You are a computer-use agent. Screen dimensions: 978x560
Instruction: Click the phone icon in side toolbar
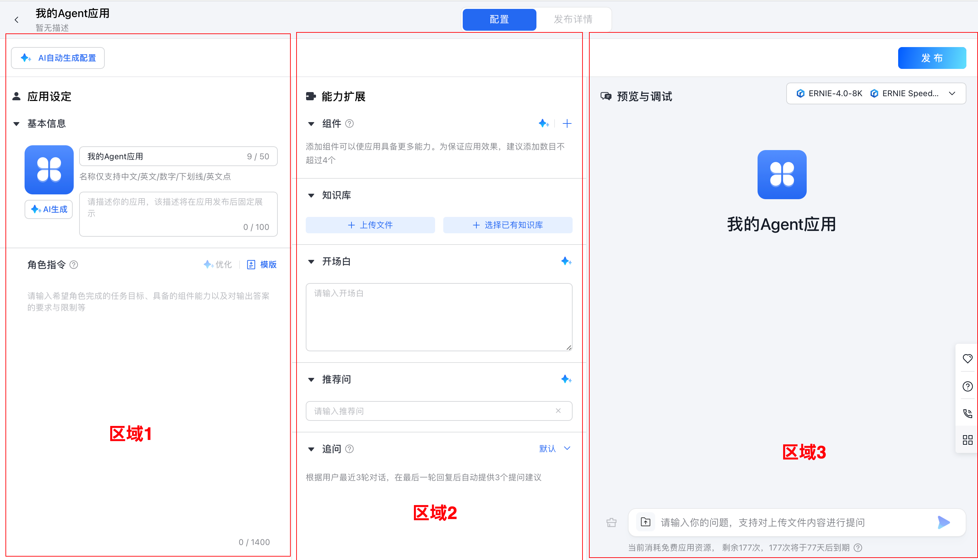(x=967, y=413)
